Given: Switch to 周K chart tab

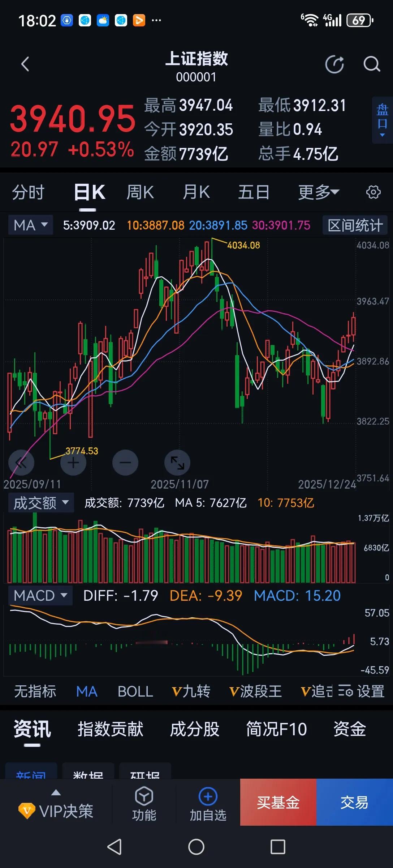Looking at the screenshot, I should pos(140,192).
